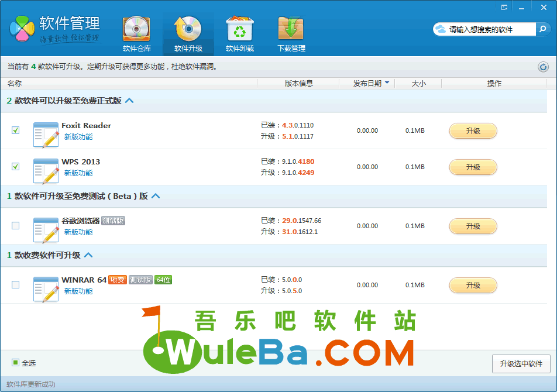The width and height of the screenshot is (557, 392).
Task: Select the WPS 2013 name text
Action: [x=81, y=161]
